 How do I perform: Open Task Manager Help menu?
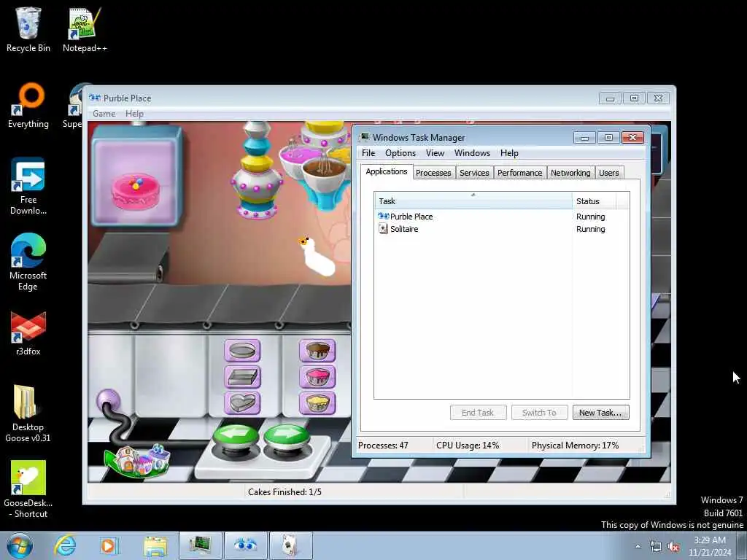509,153
